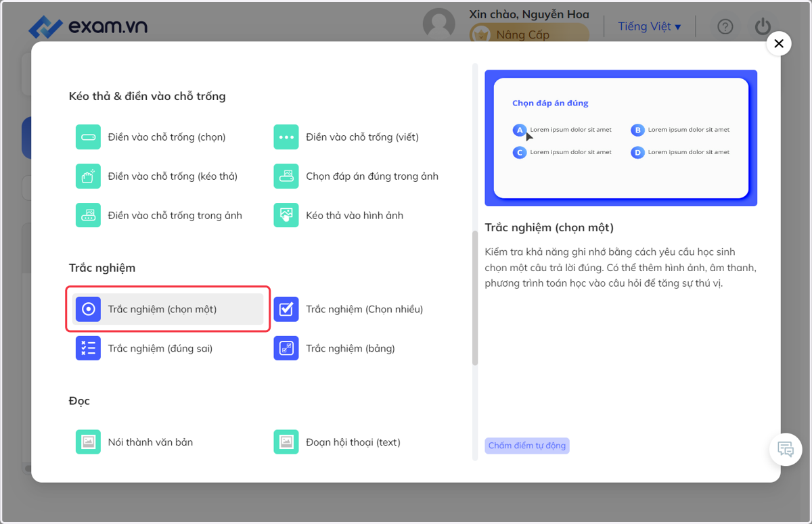The width and height of the screenshot is (812, 524).
Task: Click the Điền vào chỗ trống trong ảnh icon
Action: click(x=88, y=216)
